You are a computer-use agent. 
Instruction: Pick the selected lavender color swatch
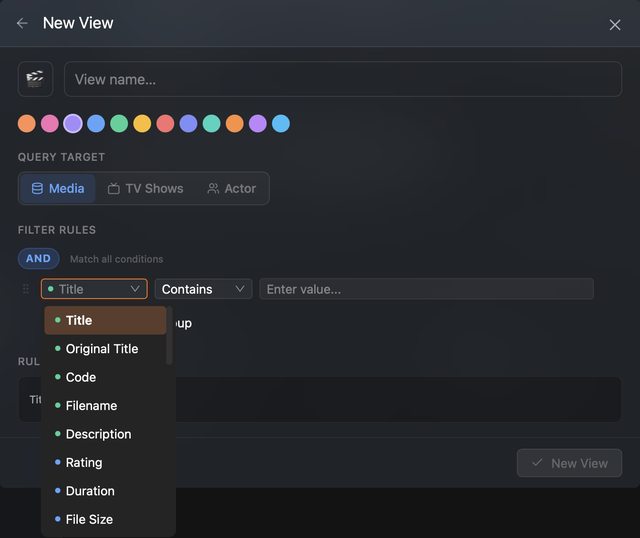click(73, 124)
